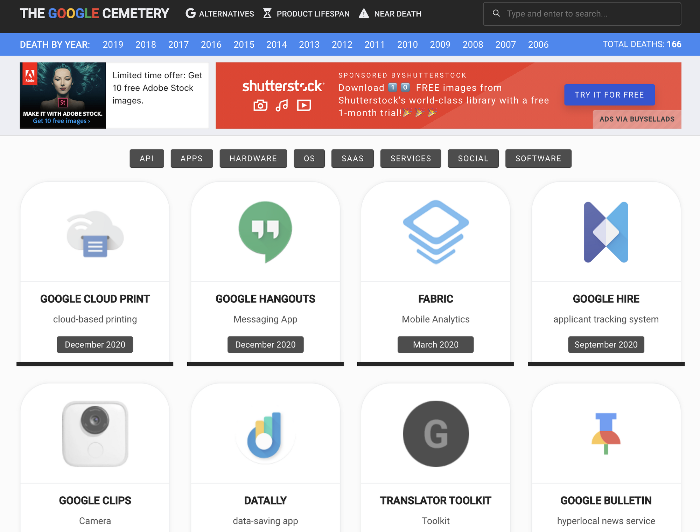The image size is (700, 532).
Task: Click the Adobe Stock offer text
Action: pyautogui.click(x=157, y=88)
